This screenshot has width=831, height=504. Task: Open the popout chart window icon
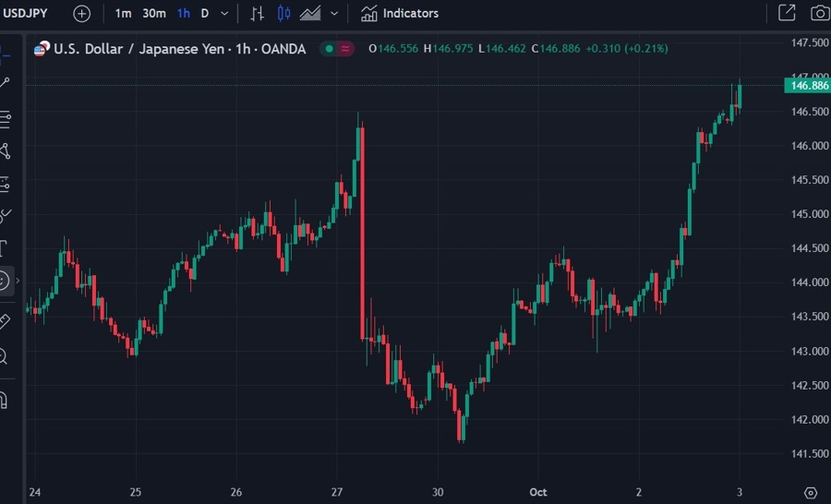787,13
